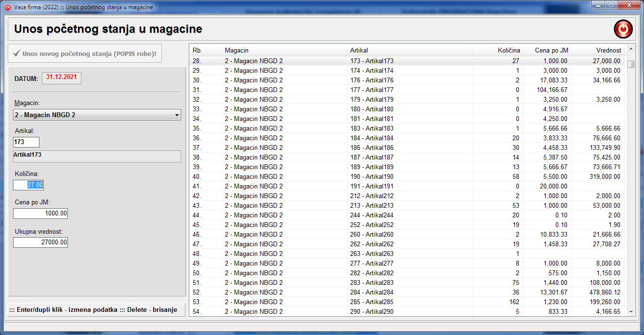Sort by the Rb. column header
644x335 pixels.
tap(206, 50)
